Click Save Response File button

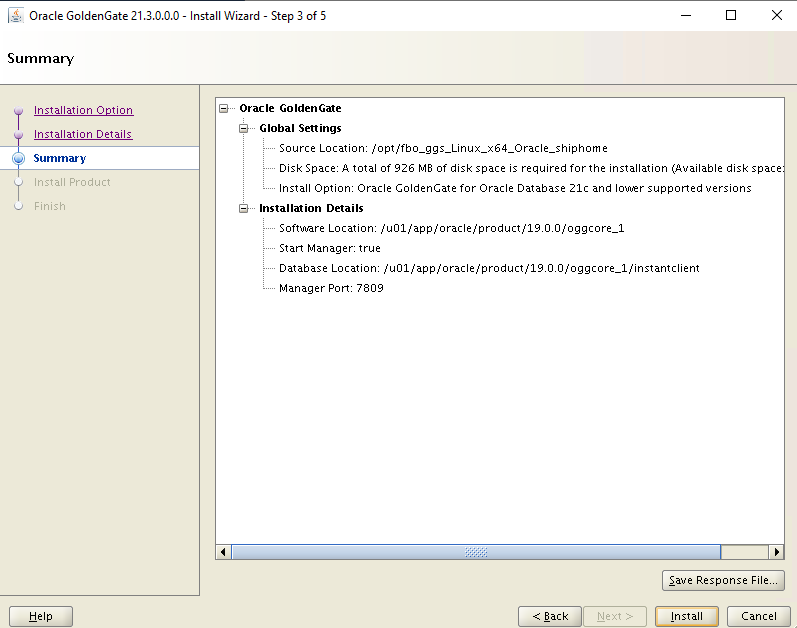point(723,580)
